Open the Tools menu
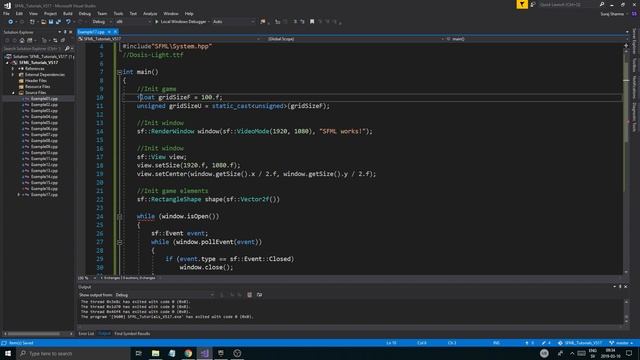 pos(118,13)
